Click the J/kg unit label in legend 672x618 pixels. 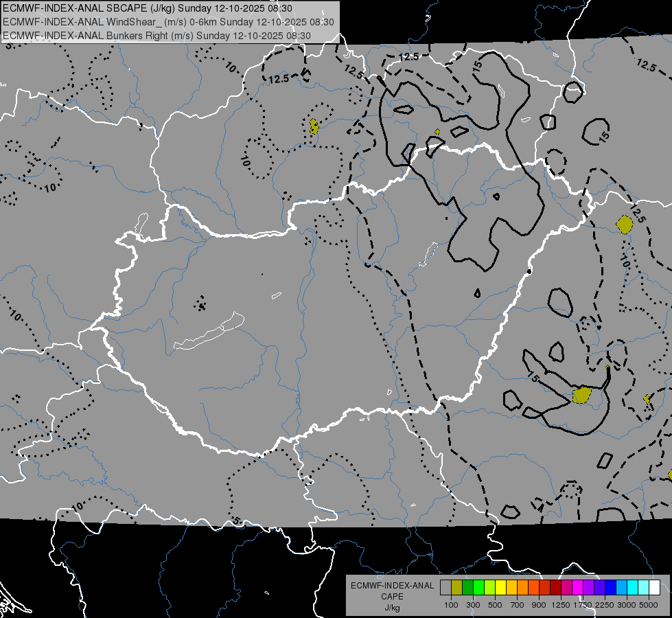392,608
